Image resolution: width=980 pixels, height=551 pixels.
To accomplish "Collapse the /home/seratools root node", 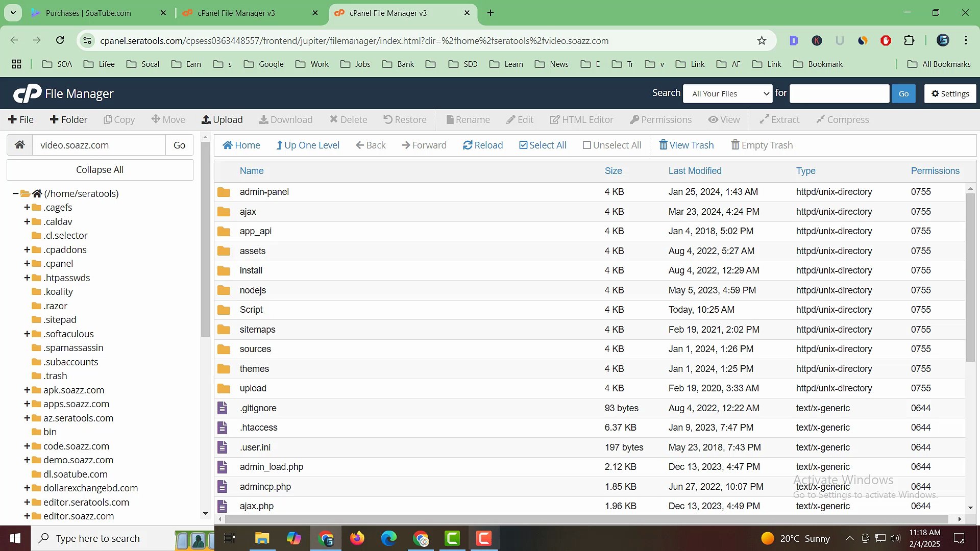I will pyautogui.click(x=16, y=194).
